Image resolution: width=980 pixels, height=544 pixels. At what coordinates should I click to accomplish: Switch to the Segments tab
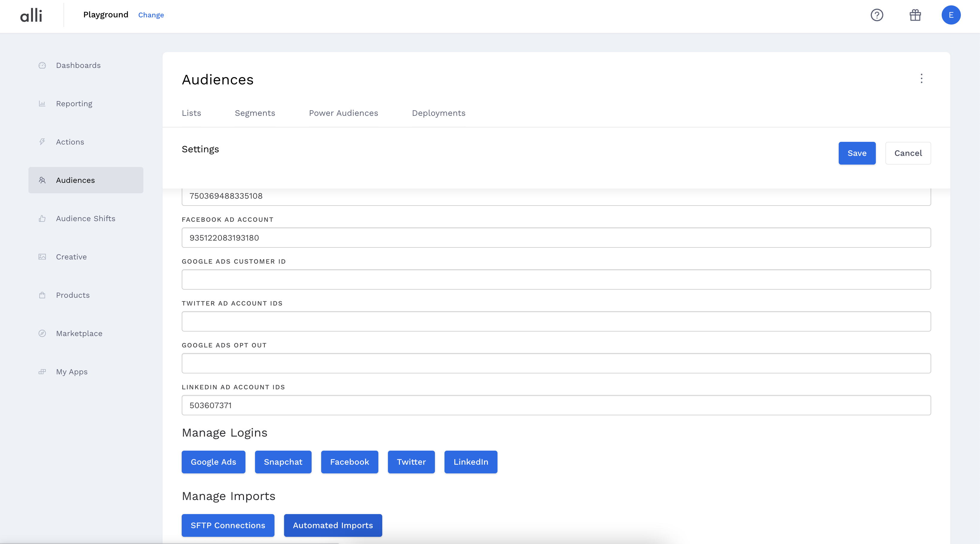click(255, 113)
